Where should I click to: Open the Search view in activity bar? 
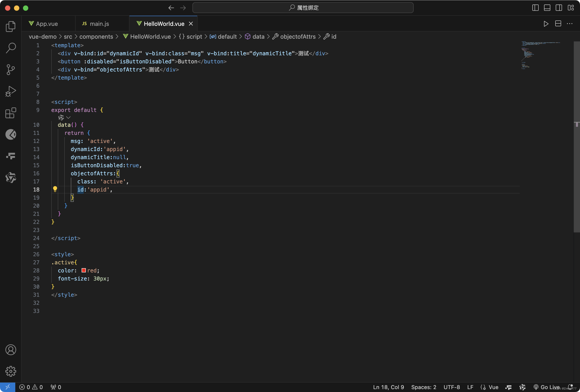coord(11,48)
